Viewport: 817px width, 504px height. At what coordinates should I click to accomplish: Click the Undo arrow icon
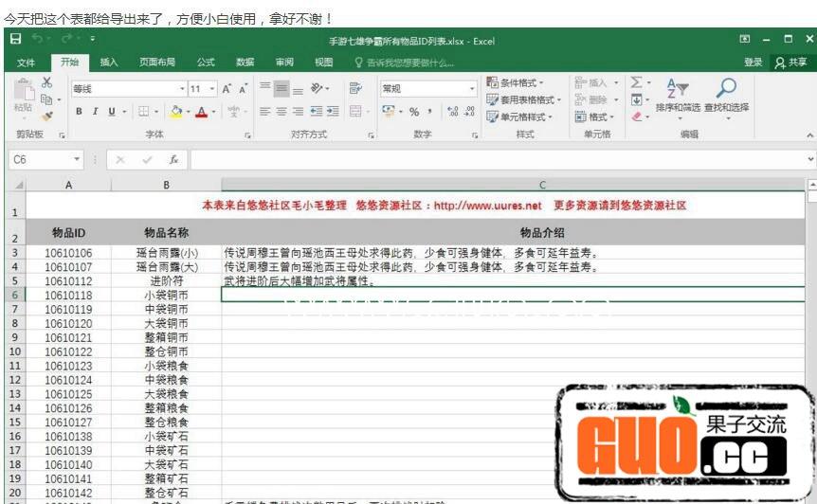tap(38, 39)
